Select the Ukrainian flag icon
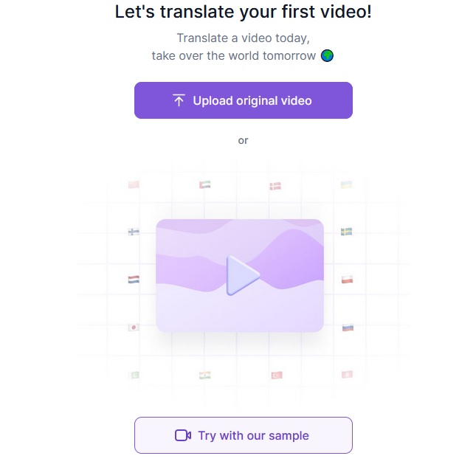Screen dimensions: 476x467 point(346,184)
